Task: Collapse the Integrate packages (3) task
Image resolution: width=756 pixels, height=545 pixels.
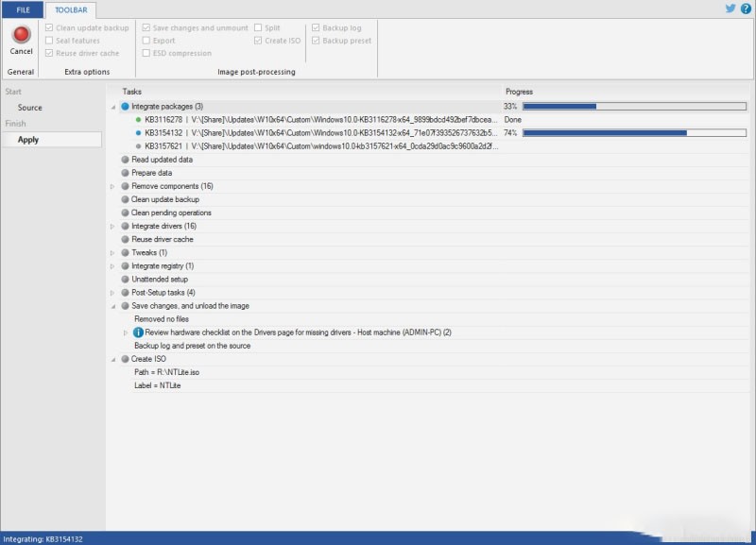Action: 112,107
